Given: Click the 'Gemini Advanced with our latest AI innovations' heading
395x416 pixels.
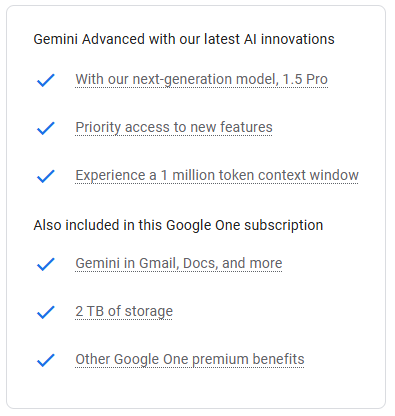Looking at the screenshot, I should click(x=184, y=39).
